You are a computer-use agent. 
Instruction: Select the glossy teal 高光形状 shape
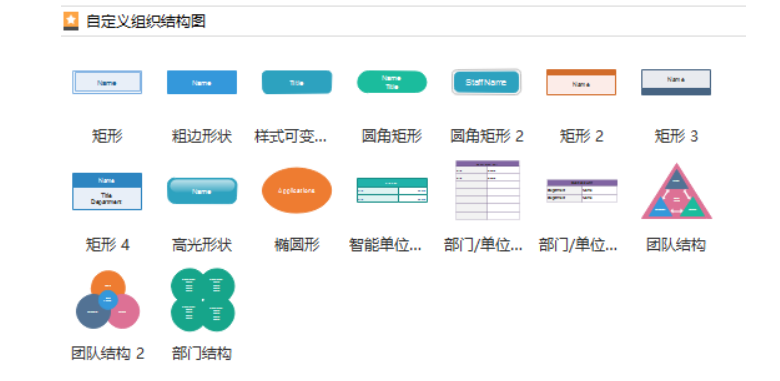202,191
